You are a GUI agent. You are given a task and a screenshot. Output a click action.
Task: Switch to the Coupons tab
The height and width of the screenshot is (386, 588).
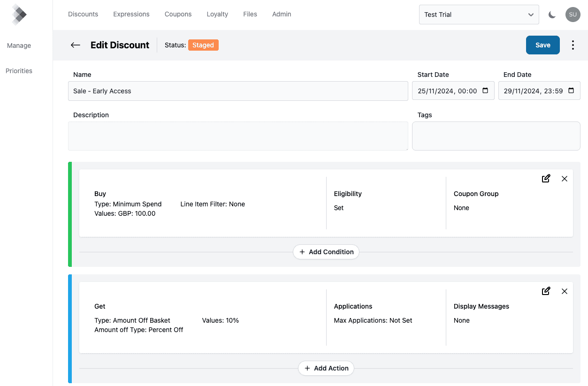coord(178,14)
